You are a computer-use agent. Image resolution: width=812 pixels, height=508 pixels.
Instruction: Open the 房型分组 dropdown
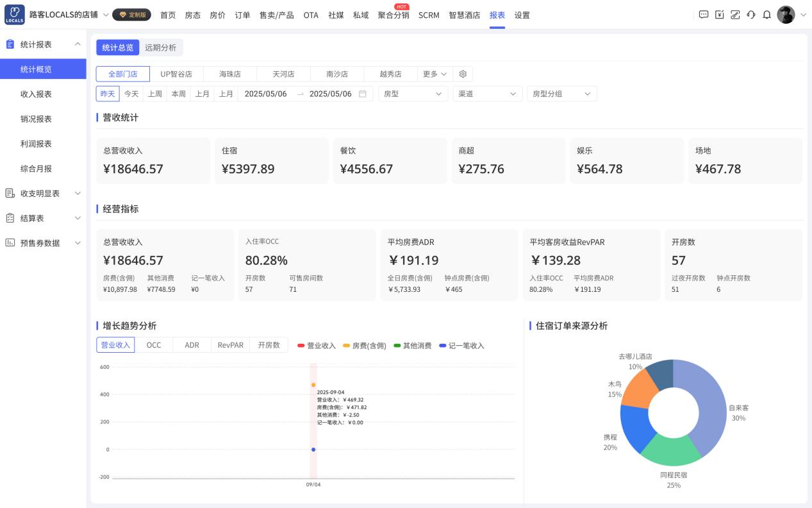561,94
